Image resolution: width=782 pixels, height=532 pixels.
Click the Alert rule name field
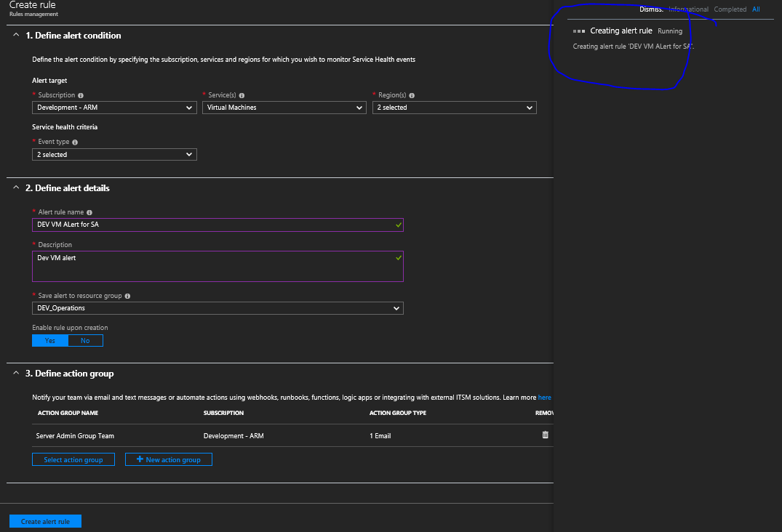pyautogui.click(x=218, y=225)
